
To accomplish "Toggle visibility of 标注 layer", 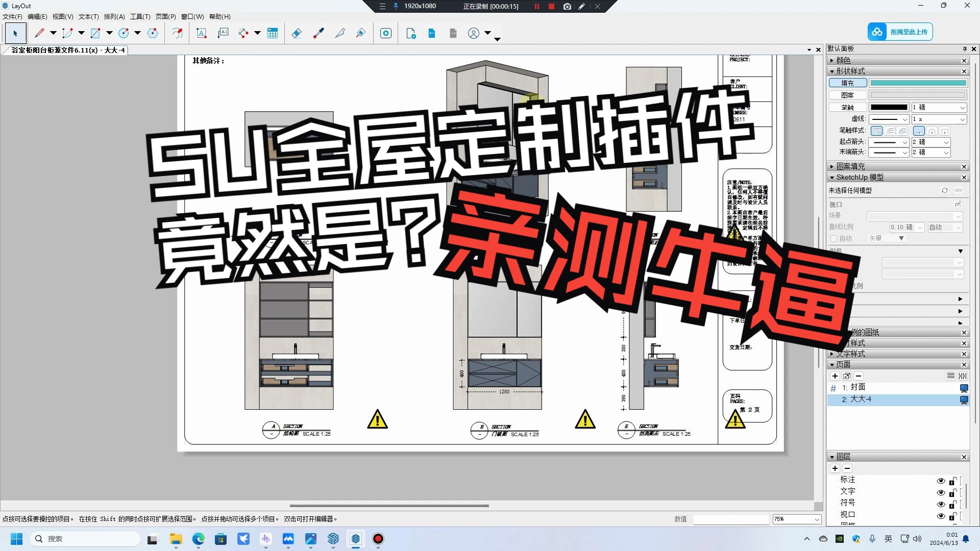I will pos(941,481).
